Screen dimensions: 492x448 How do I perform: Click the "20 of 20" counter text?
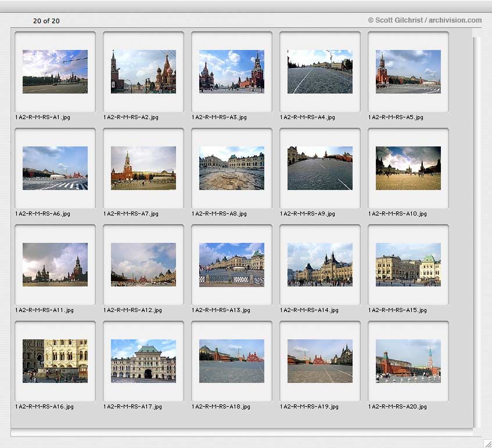click(x=46, y=21)
